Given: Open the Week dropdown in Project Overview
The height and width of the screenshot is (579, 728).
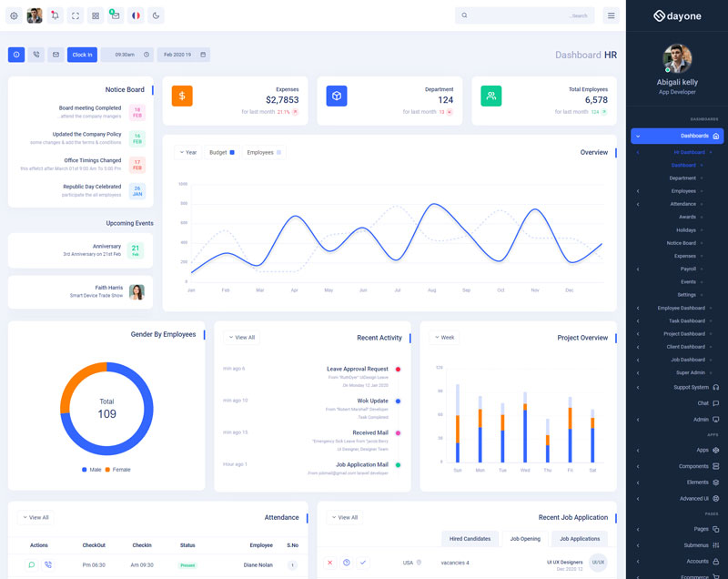Looking at the screenshot, I should pos(444,337).
